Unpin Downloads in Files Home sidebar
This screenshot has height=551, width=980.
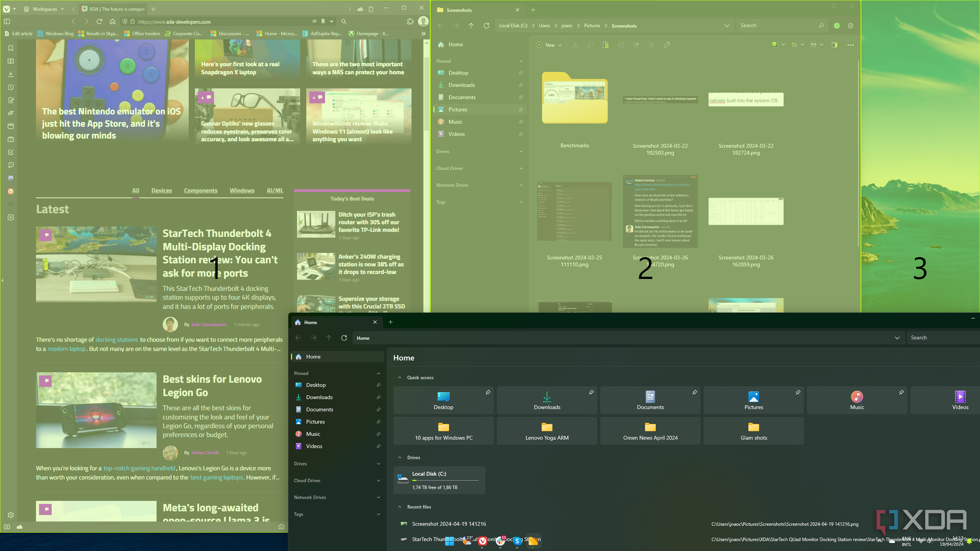point(378,397)
